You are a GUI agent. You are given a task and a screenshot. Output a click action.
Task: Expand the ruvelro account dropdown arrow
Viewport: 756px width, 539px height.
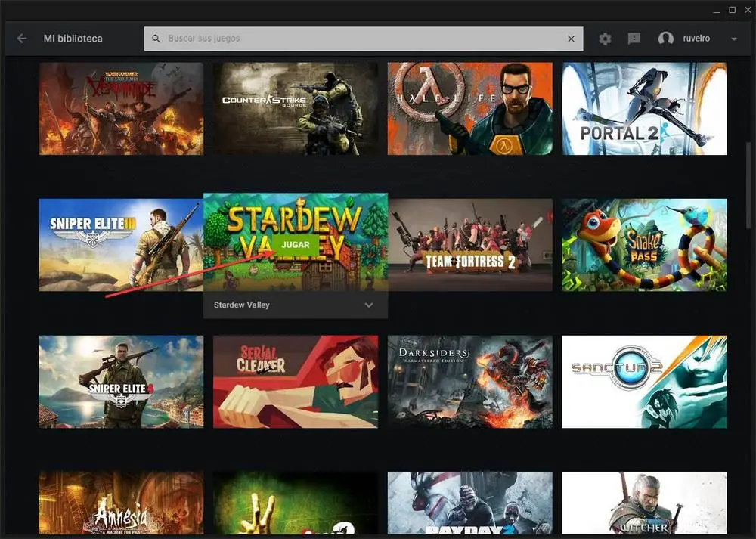coord(734,39)
